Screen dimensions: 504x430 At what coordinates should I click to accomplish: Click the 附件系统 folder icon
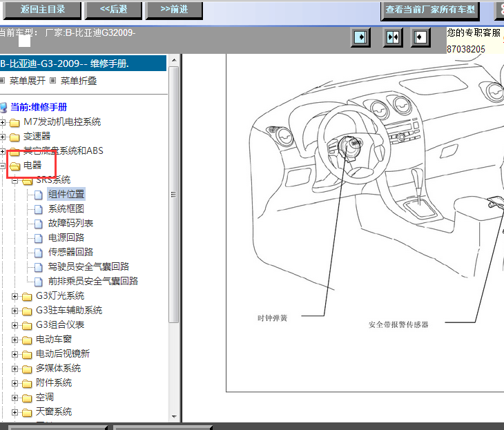tap(27, 383)
